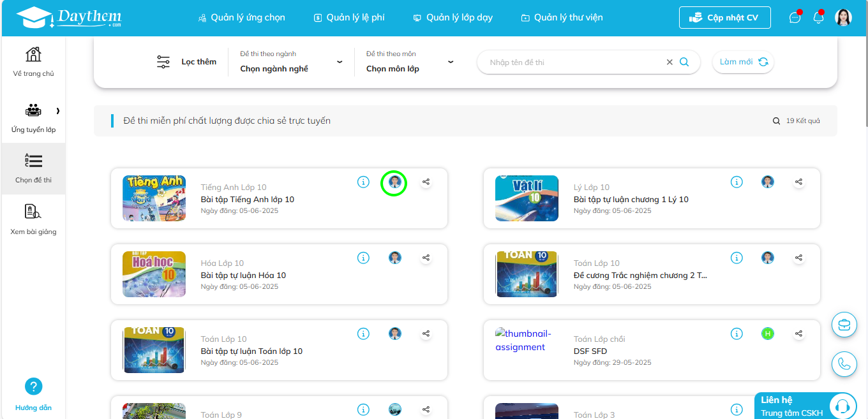Open green H author avatar on DSF SFD
Viewport: 868px width, 419px height.
tap(768, 334)
